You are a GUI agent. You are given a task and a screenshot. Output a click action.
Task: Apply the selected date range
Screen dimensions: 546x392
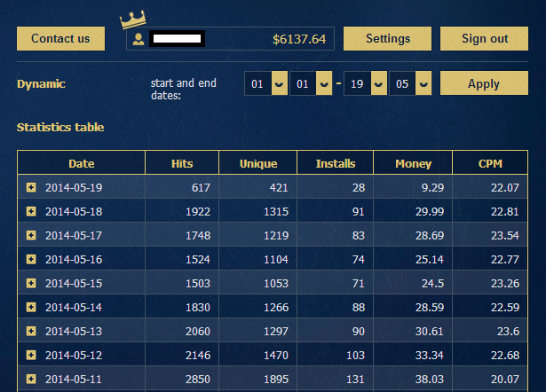tap(484, 83)
